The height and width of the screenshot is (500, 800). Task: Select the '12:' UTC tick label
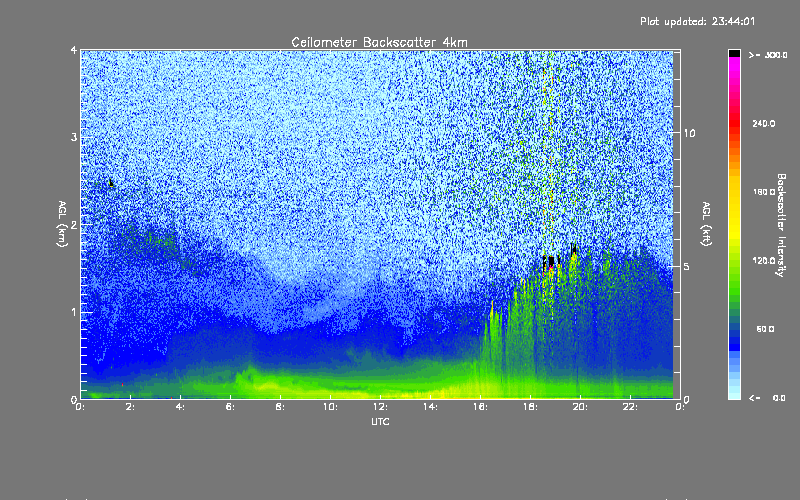point(380,407)
